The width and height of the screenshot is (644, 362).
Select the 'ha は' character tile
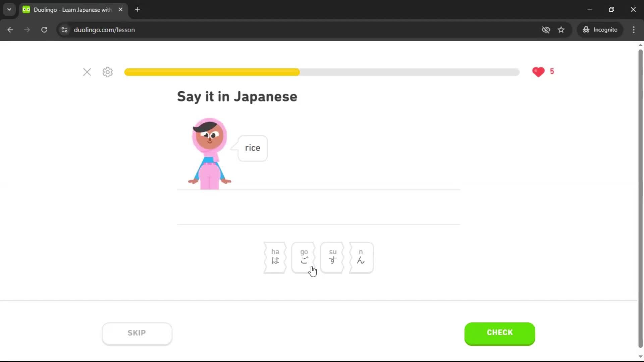pyautogui.click(x=275, y=257)
